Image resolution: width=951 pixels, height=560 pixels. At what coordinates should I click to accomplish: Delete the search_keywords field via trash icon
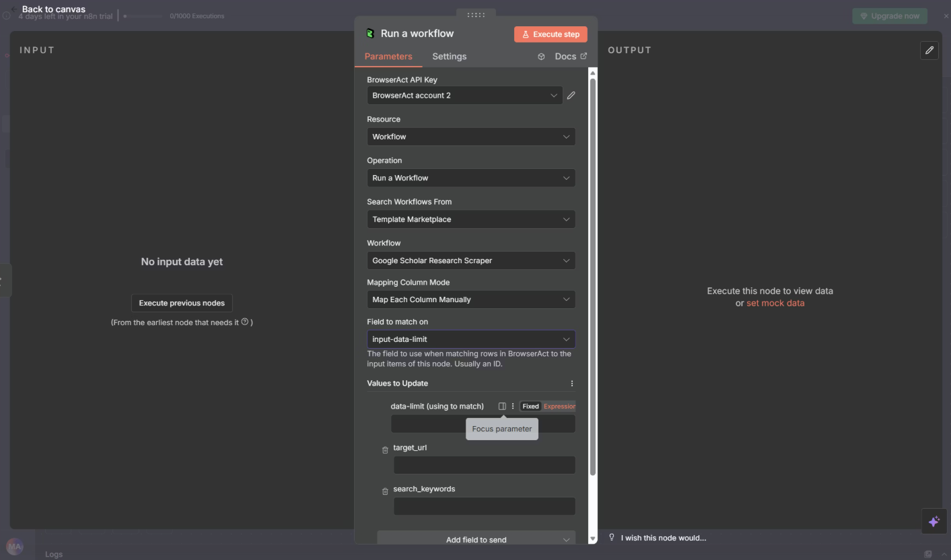click(x=384, y=490)
